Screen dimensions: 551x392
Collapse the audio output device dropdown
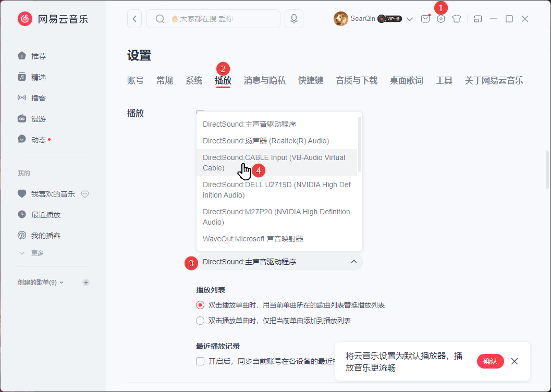coord(353,261)
